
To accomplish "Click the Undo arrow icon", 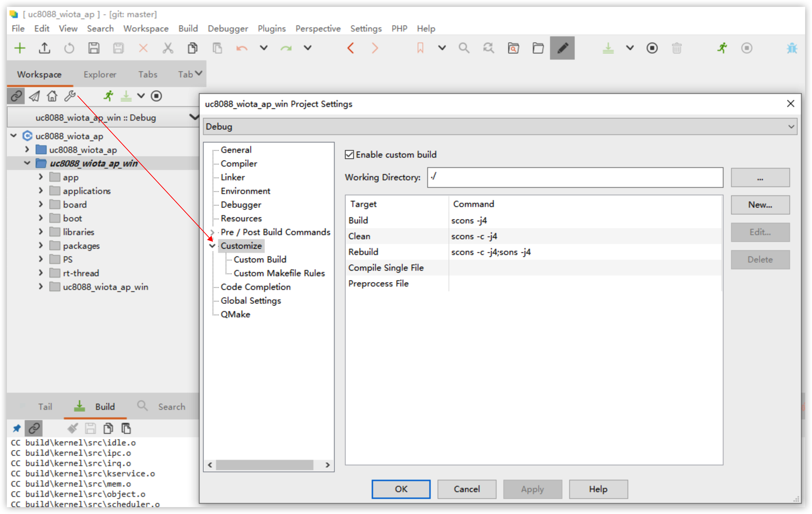I will pos(242,48).
